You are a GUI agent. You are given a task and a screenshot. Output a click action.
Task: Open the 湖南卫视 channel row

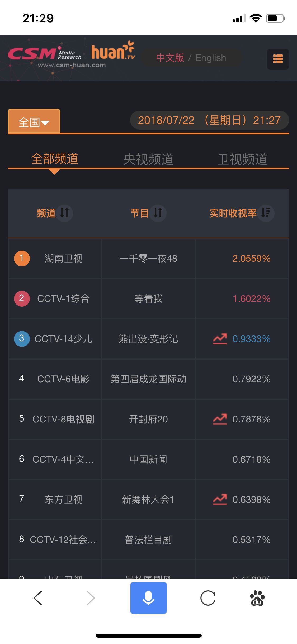click(x=148, y=258)
